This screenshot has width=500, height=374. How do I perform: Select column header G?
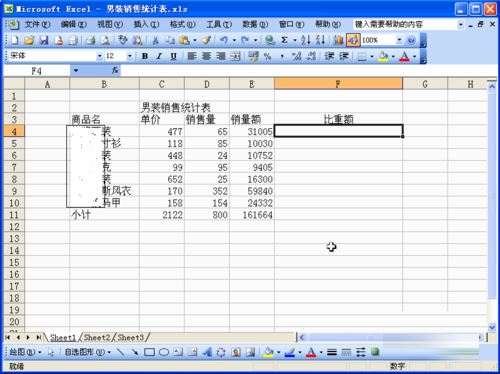[x=425, y=84]
